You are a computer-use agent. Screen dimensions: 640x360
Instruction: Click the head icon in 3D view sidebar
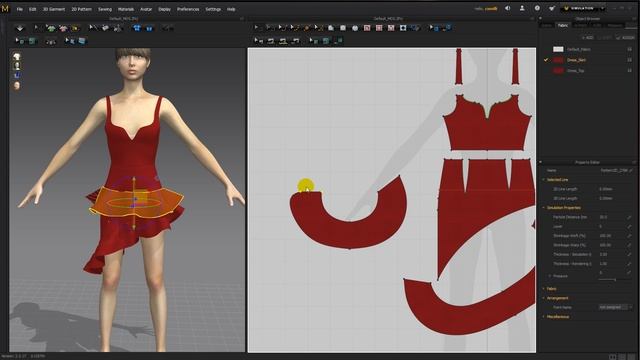tap(17, 85)
